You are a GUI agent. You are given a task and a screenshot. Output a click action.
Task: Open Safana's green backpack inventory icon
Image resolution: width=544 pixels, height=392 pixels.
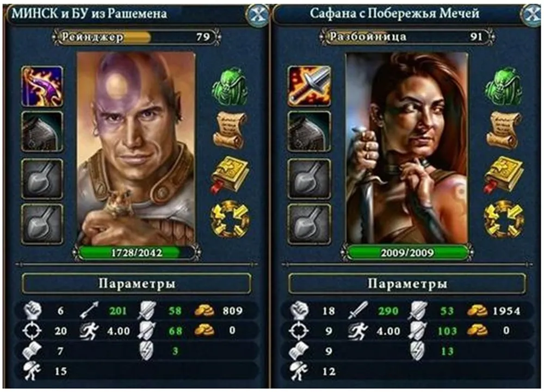tap(503, 86)
